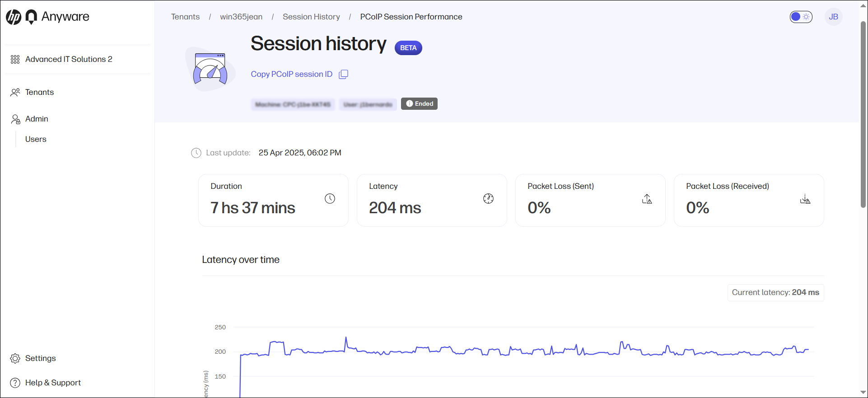Click the Latency over time heading
This screenshot has height=398, width=868.
click(240, 260)
